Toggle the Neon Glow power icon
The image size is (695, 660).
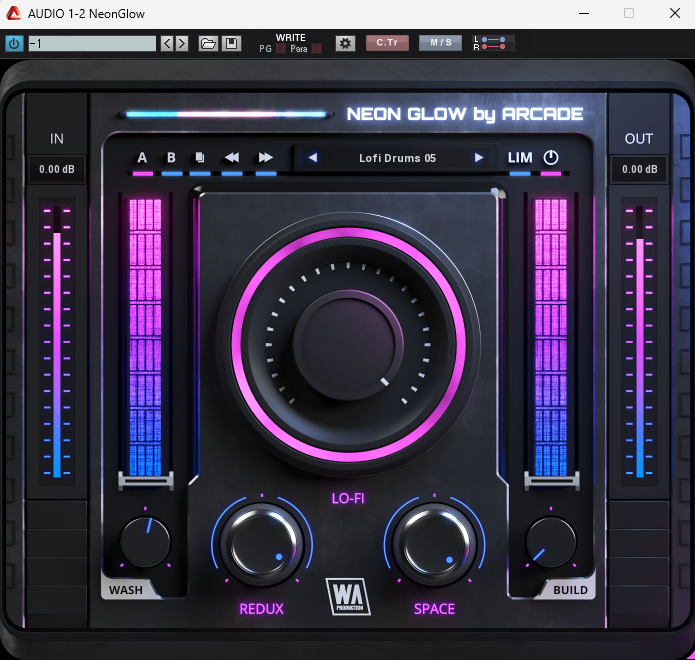[551, 158]
